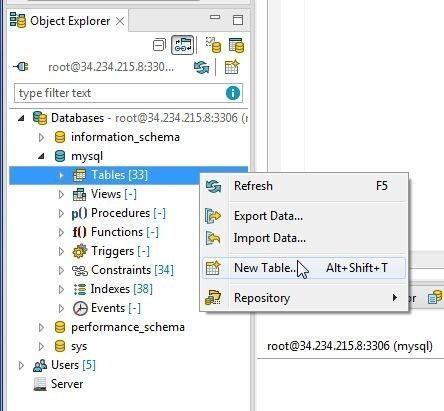Click the Users people icon

click(40, 365)
